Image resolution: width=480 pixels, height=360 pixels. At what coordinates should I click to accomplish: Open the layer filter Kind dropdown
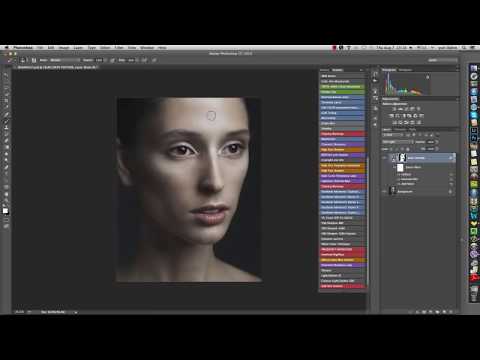click(x=392, y=135)
